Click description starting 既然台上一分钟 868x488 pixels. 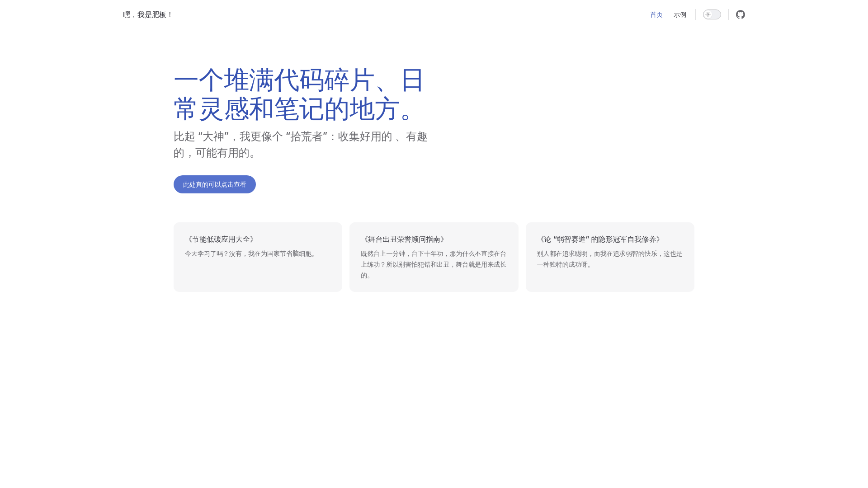tap(434, 265)
